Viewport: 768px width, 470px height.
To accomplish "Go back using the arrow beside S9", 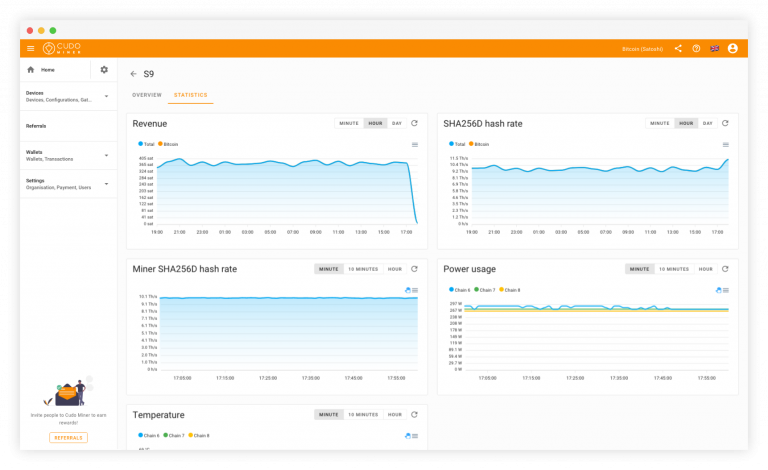I will tap(133, 74).
